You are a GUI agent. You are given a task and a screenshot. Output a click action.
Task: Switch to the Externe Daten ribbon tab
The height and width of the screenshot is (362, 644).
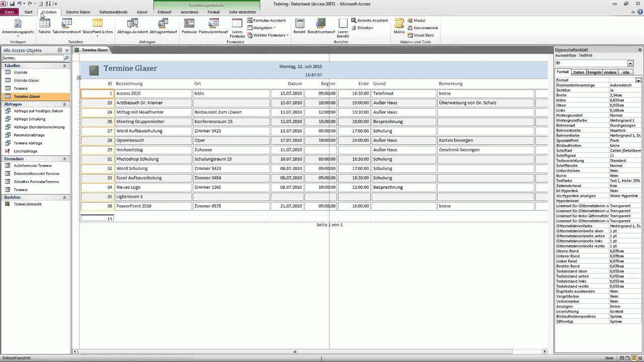pyautogui.click(x=78, y=12)
